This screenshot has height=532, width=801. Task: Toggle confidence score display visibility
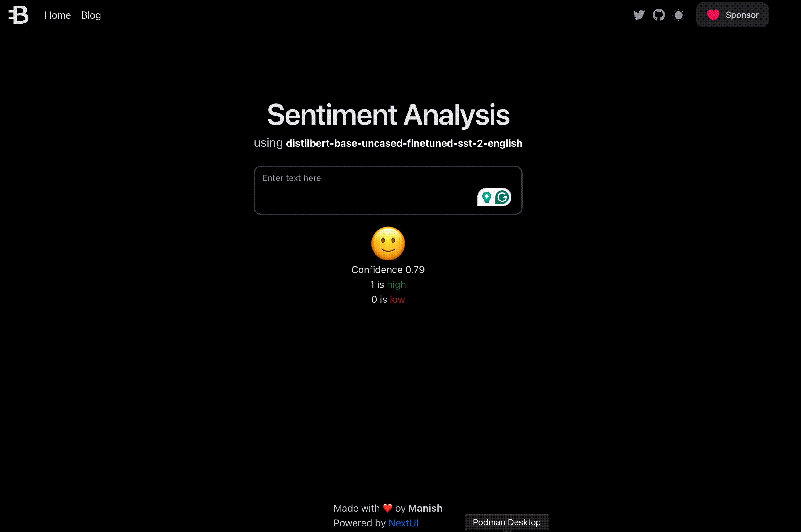tap(388, 243)
